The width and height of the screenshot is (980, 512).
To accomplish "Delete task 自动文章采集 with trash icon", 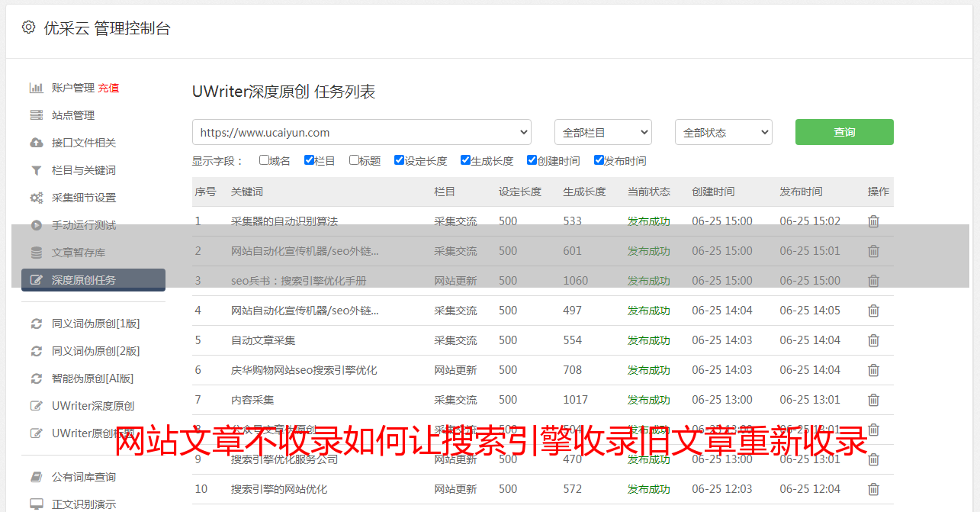I will 873,340.
